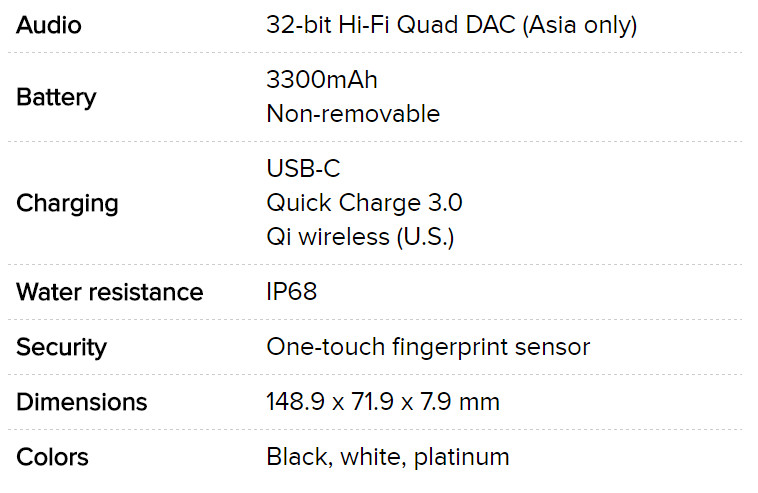Select the 148.9 x 71.9 x 7.9 mm value
This screenshot has width=758, height=493.
(383, 402)
